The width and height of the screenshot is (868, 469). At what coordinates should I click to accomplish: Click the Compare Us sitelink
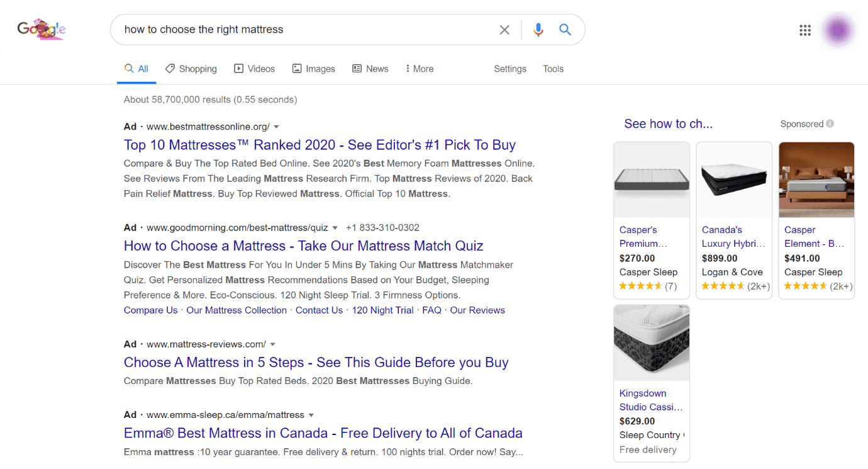pyautogui.click(x=151, y=310)
